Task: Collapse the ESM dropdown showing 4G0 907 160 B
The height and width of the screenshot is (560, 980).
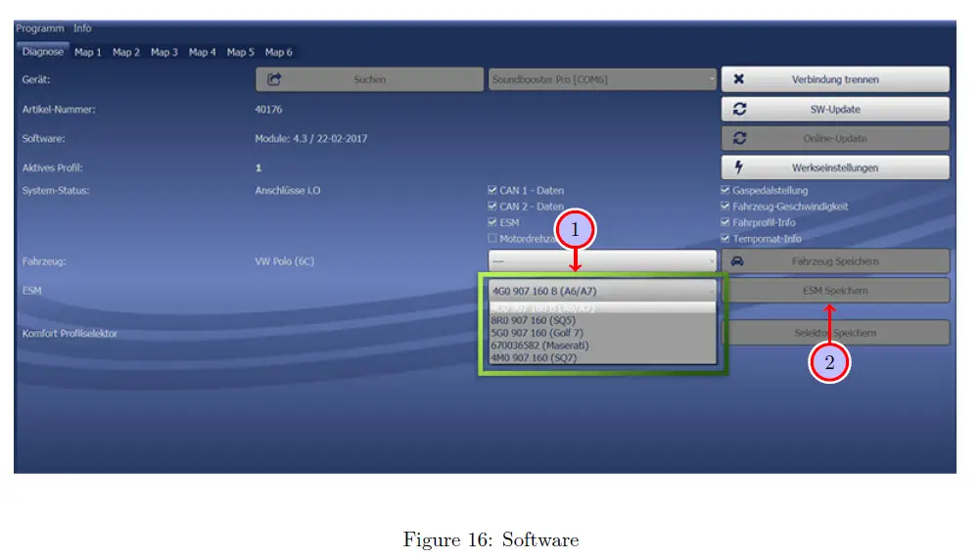Action: [x=602, y=291]
